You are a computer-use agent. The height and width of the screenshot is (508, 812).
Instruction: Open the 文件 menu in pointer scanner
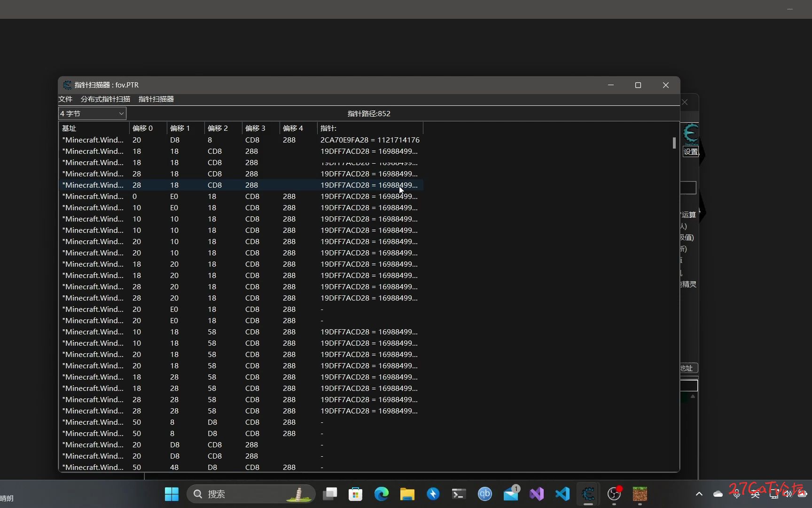[65, 99]
